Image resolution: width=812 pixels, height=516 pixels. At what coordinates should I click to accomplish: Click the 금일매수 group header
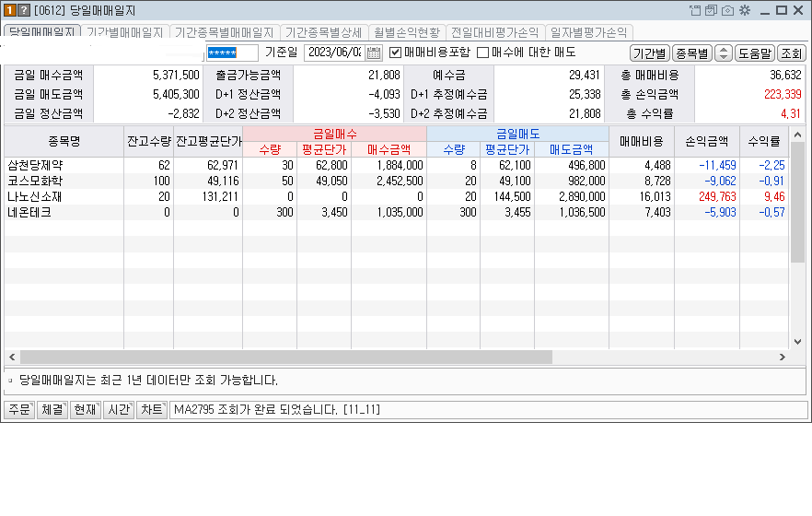pos(334,135)
